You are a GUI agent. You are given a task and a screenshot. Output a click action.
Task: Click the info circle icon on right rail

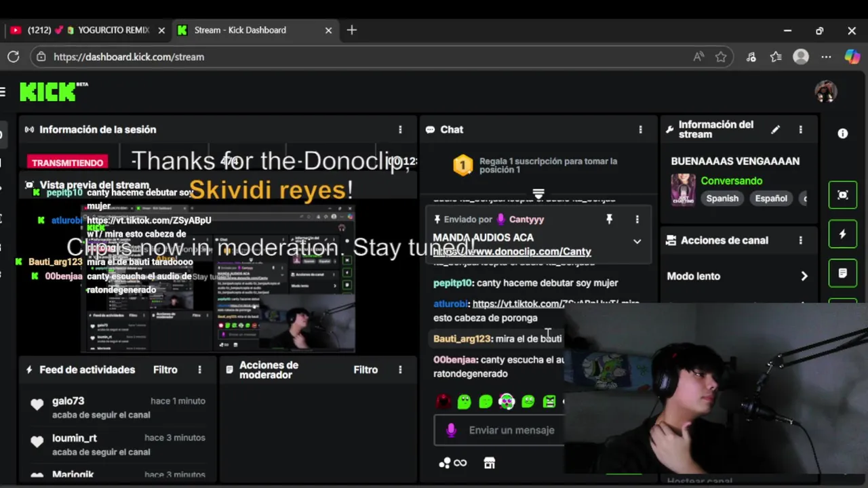pos(843,134)
